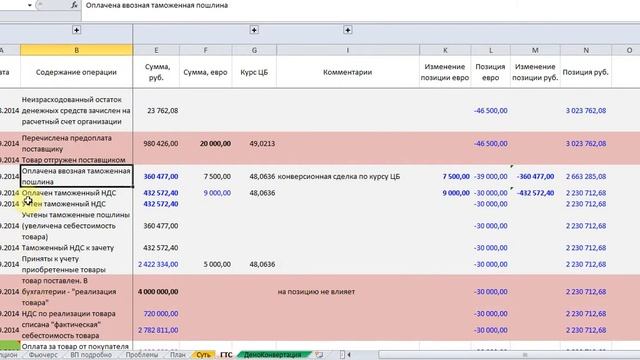The width and height of the screenshot is (640, 360).
Task: Switch to the Проблемы sheet tab
Action: (x=142, y=355)
